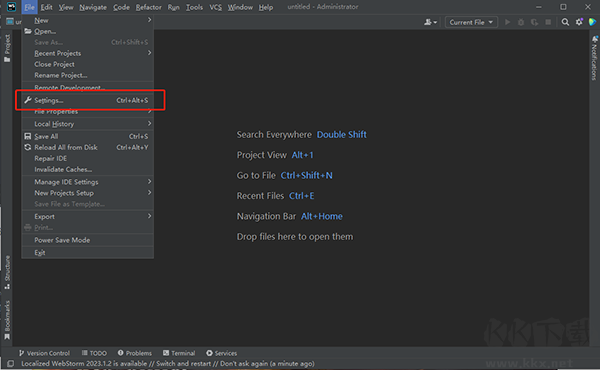Close the File menu via File item

(x=29, y=7)
